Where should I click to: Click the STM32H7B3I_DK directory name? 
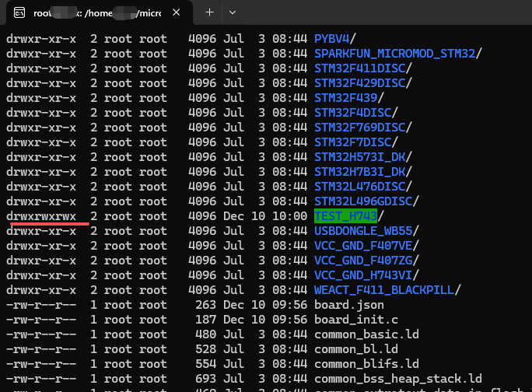tap(359, 172)
